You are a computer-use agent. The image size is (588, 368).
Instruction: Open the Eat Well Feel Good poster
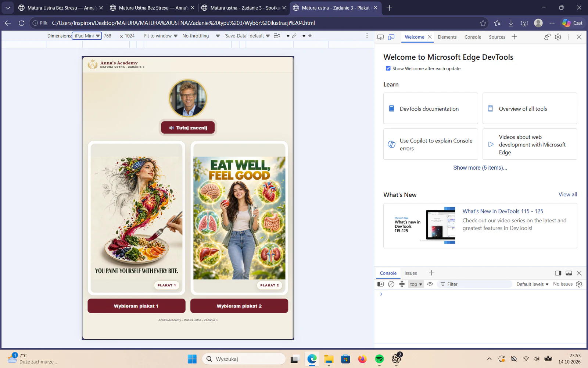[239, 218]
